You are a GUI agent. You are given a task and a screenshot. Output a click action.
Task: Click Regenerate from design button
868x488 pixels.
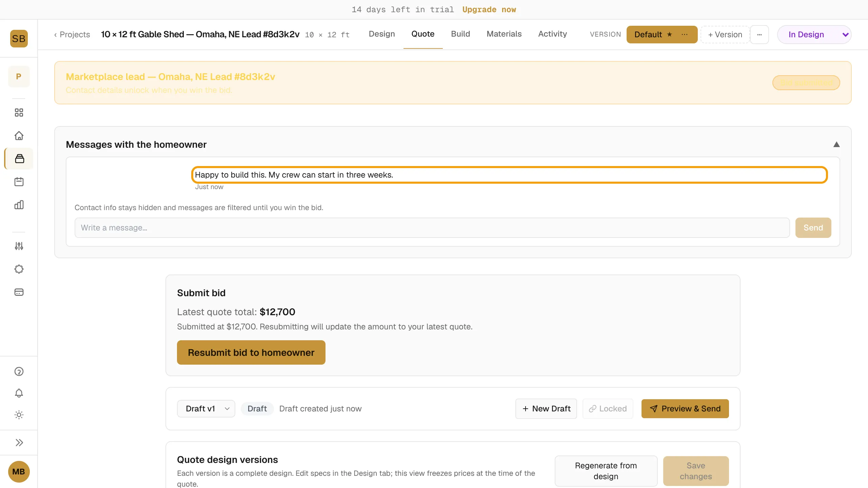pos(606,471)
